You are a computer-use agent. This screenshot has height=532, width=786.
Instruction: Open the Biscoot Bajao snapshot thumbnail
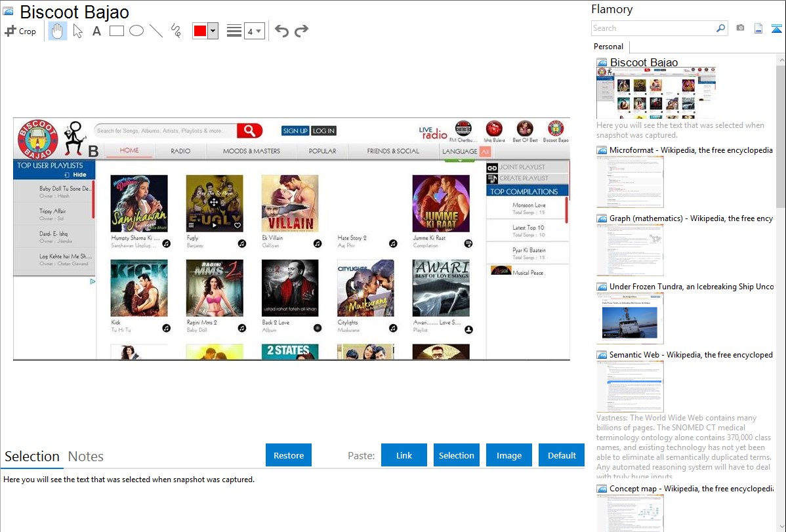(x=656, y=93)
